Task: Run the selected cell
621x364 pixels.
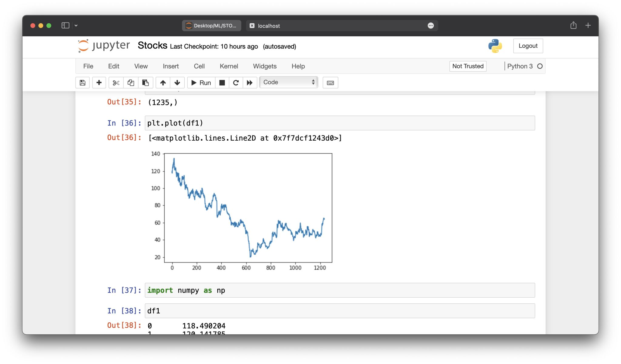Action: [201, 82]
